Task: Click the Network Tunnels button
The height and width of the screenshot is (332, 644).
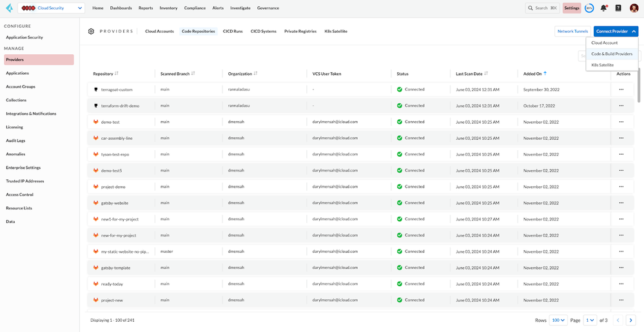Action: click(x=572, y=31)
